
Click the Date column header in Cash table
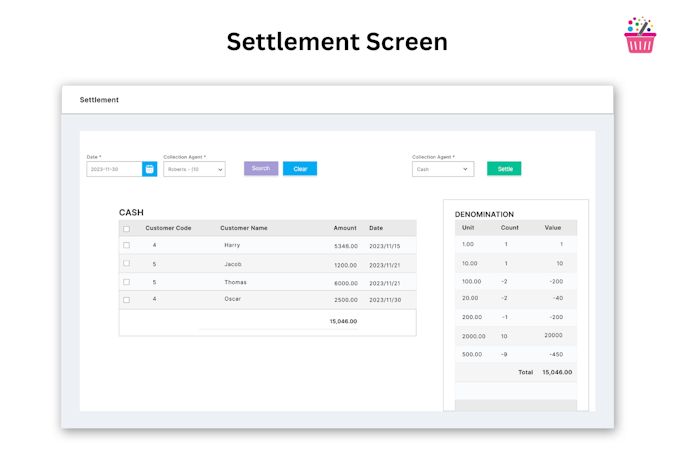376,228
